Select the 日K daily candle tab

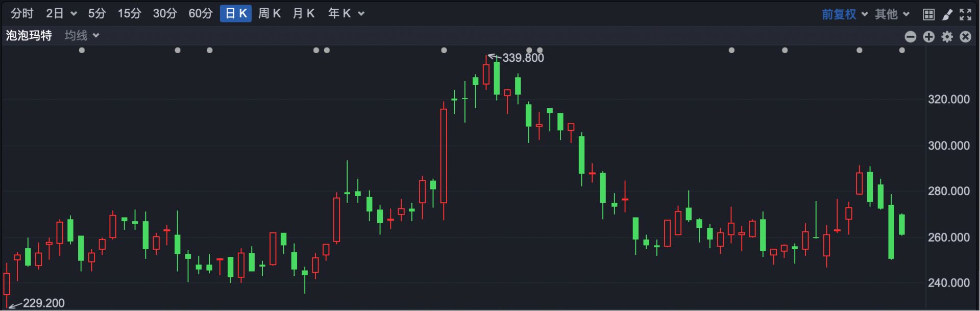236,14
